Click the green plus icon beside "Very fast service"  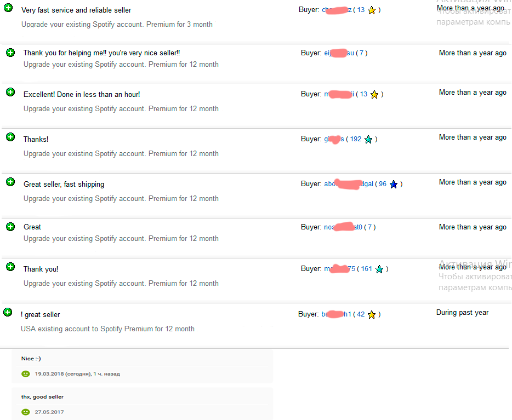click(8, 8)
